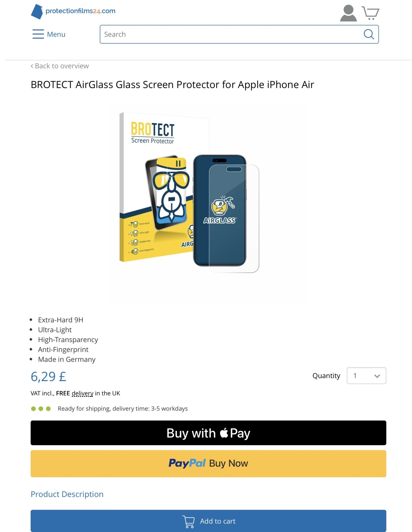412x532 pixels.
Task: Click the protectionfilms24.com logo
Action: coord(73,11)
